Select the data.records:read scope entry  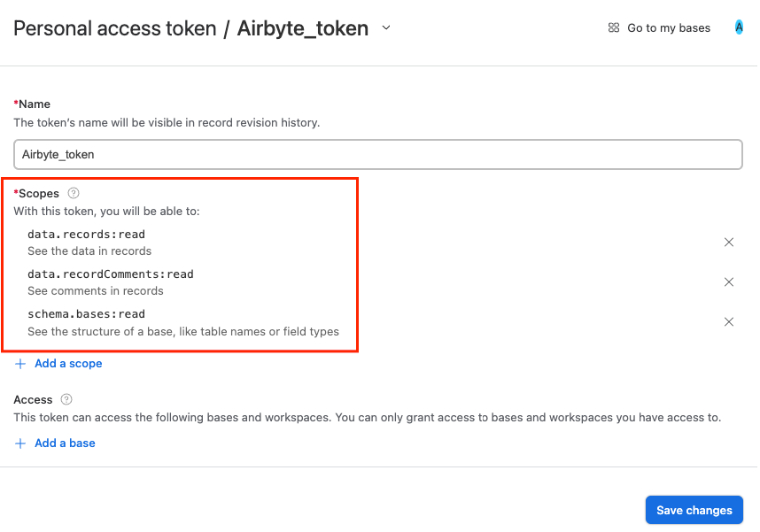tap(86, 235)
